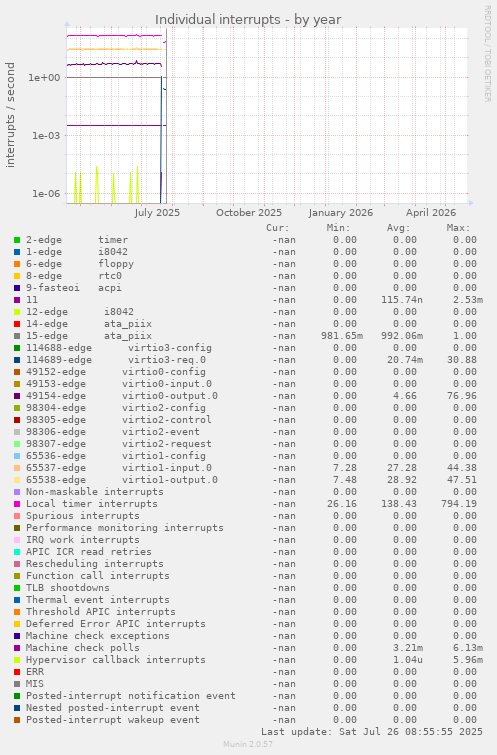This screenshot has height=755, width=497.
Task: Click the orange swatch beside 6-edge floppy
Action: pos(17,264)
